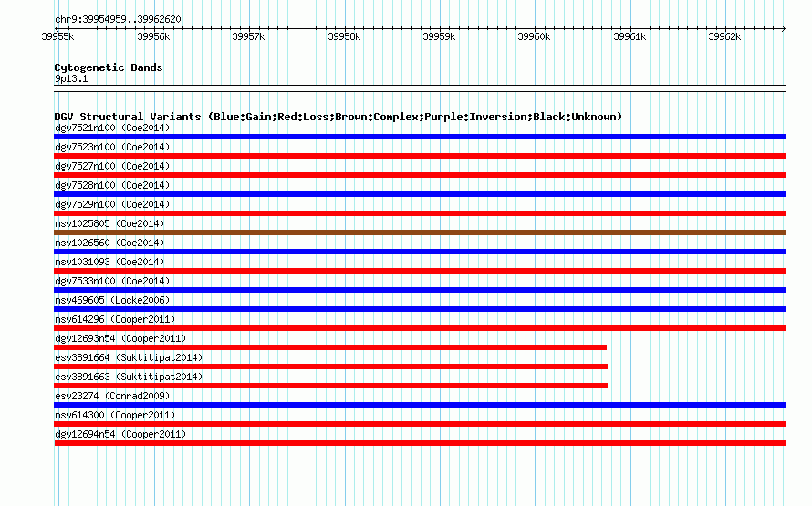Select the 9p13.1 band label
The width and height of the screenshot is (812, 506).
tap(71, 78)
